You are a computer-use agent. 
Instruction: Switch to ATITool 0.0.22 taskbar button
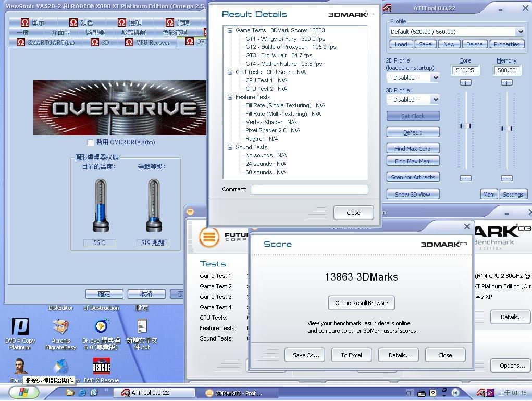154,393
